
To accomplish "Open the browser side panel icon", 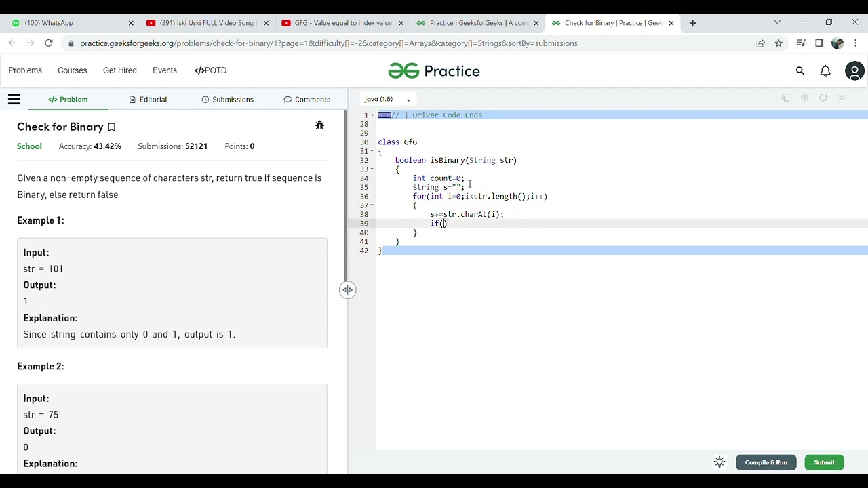I will point(819,43).
